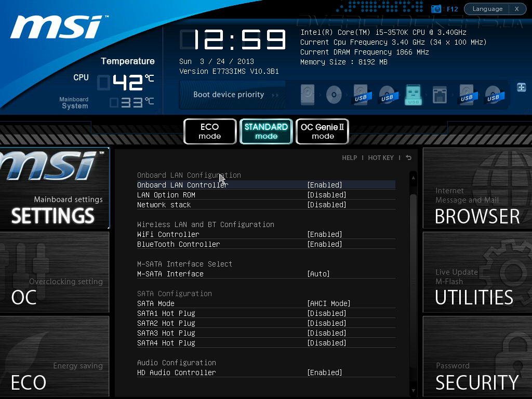Open the BROWSER menu
This screenshot has width=532, height=399.
[477, 188]
